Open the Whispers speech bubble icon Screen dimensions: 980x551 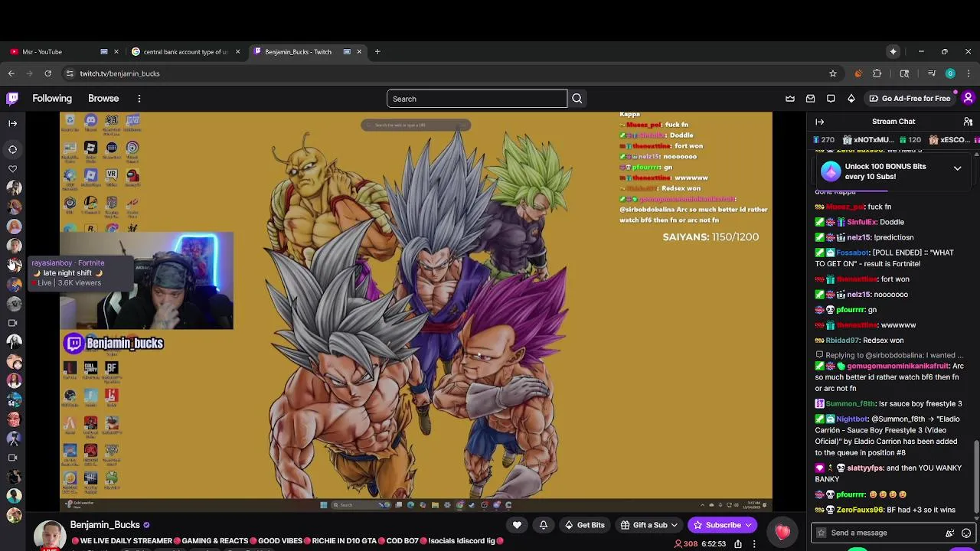point(831,98)
